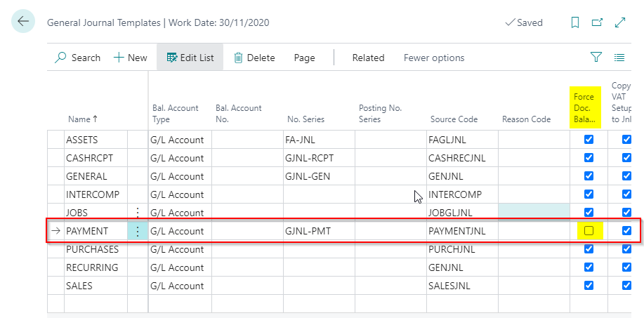Click the bookmark icon
This screenshot has width=644, height=318.
coord(575,22)
